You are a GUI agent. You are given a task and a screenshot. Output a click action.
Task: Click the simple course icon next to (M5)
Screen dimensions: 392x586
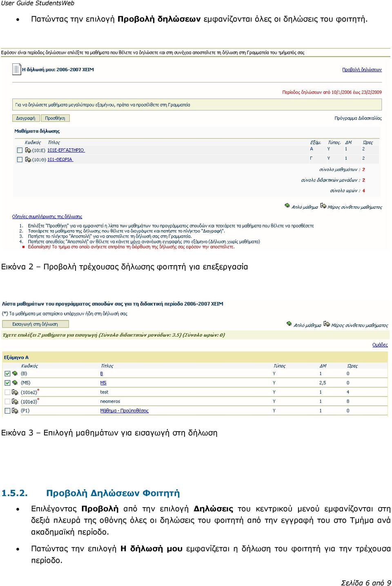coord(15,383)
